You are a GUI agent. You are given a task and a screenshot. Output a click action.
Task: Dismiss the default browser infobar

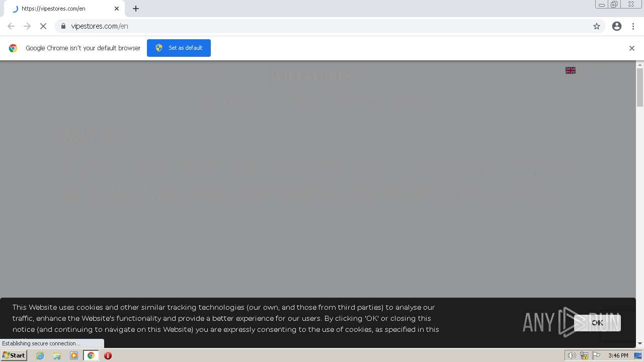click(632, 48)
